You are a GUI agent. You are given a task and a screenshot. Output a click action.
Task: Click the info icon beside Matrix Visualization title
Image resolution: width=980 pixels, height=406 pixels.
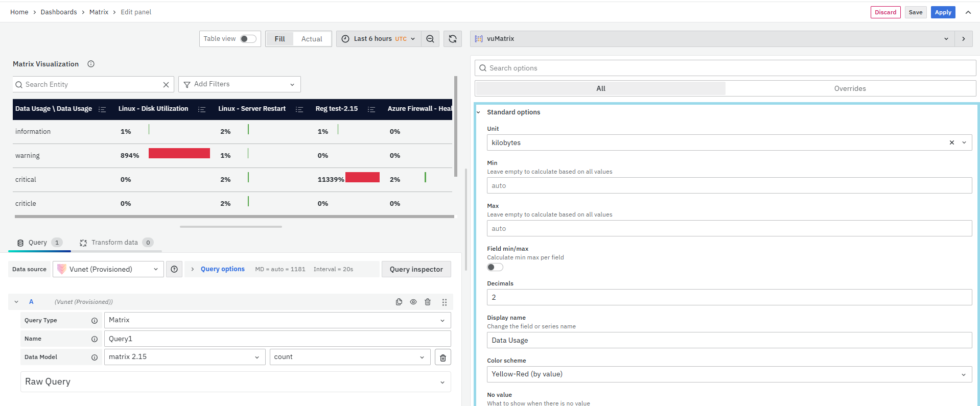(91, 64)
